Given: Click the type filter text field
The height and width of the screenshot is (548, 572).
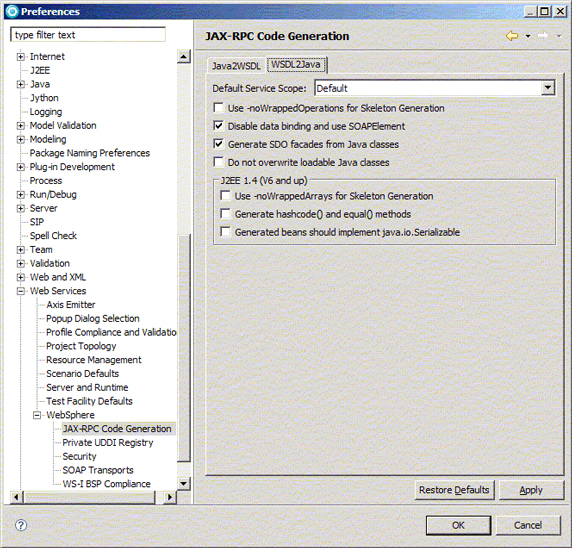Looking at the screenshot, I should (x=88, y=35).
